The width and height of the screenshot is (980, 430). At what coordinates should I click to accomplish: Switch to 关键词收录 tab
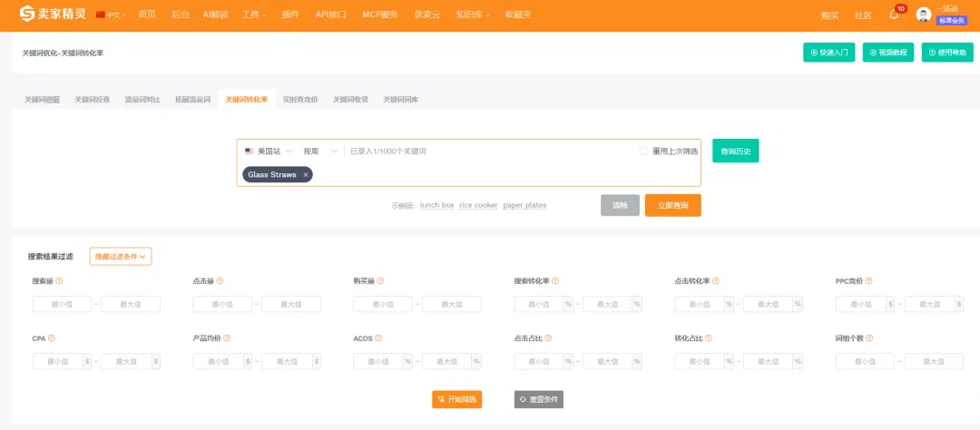(350, 100)
